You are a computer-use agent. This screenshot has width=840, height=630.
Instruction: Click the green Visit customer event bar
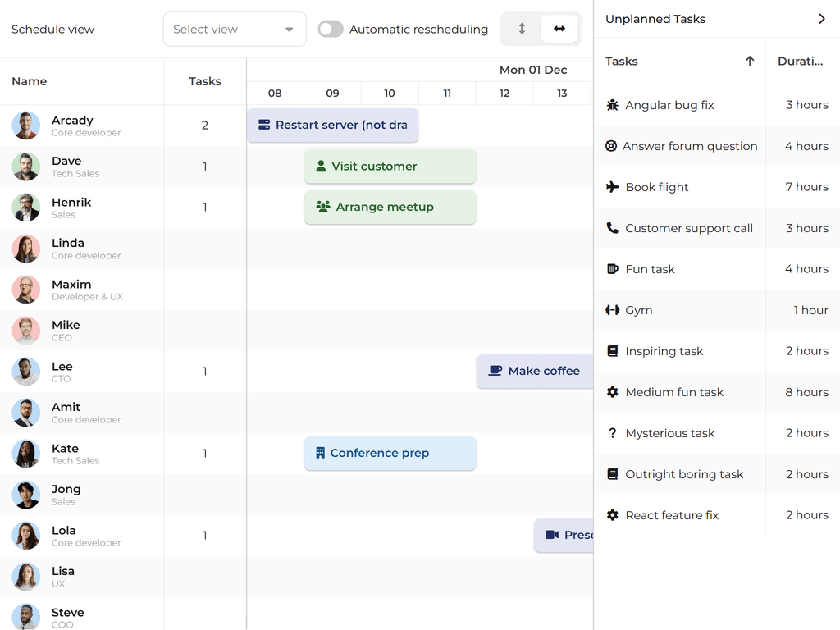click(390, 167)
